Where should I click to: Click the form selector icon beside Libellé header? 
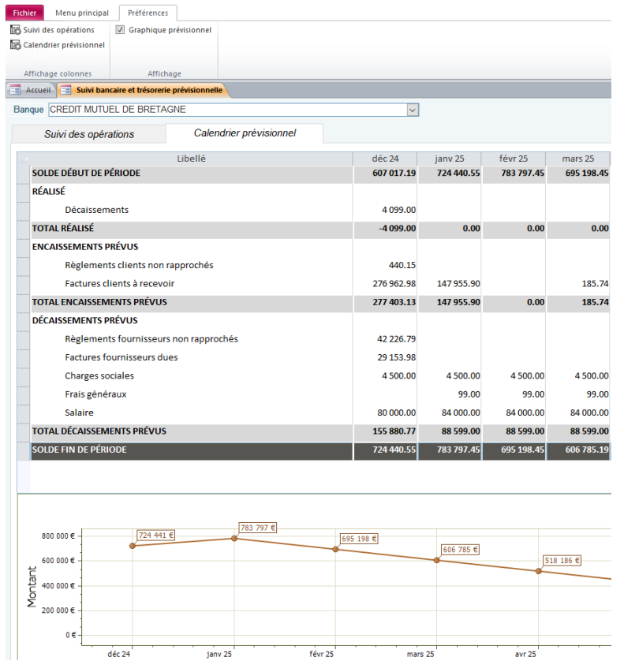pos(23,160)
